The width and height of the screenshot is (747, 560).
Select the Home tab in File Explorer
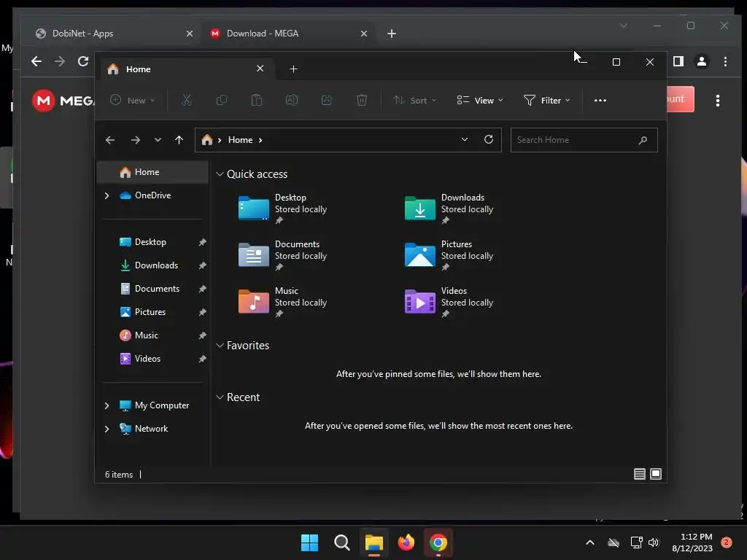point(187,69)
